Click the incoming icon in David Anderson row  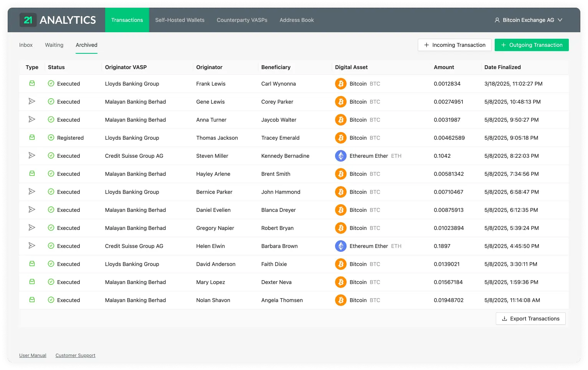point(32,264)
